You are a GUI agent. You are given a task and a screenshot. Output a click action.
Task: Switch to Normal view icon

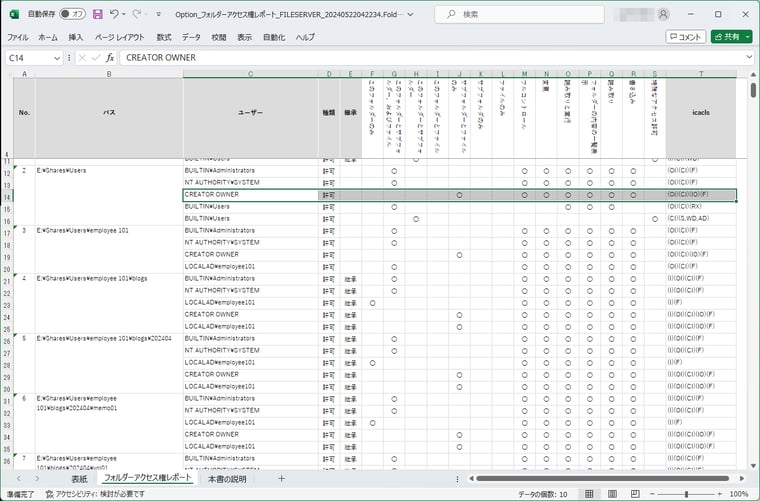click(589, 494)
